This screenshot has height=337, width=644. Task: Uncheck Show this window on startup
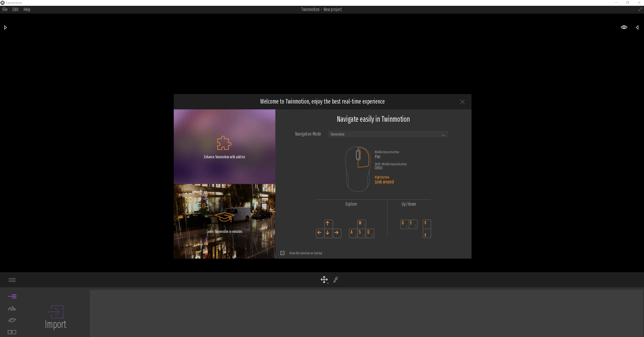pos(282,253)
